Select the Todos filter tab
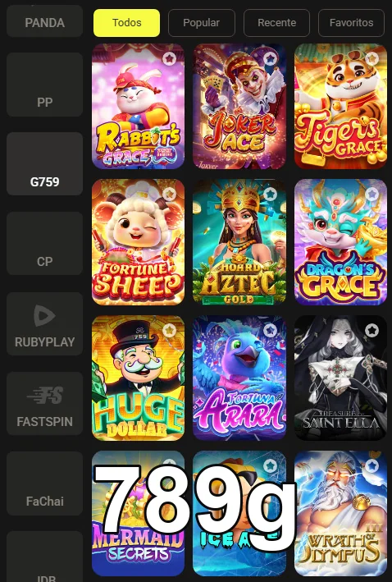The height and width of the screenshot is (582, 392). (x=127, y=23)
